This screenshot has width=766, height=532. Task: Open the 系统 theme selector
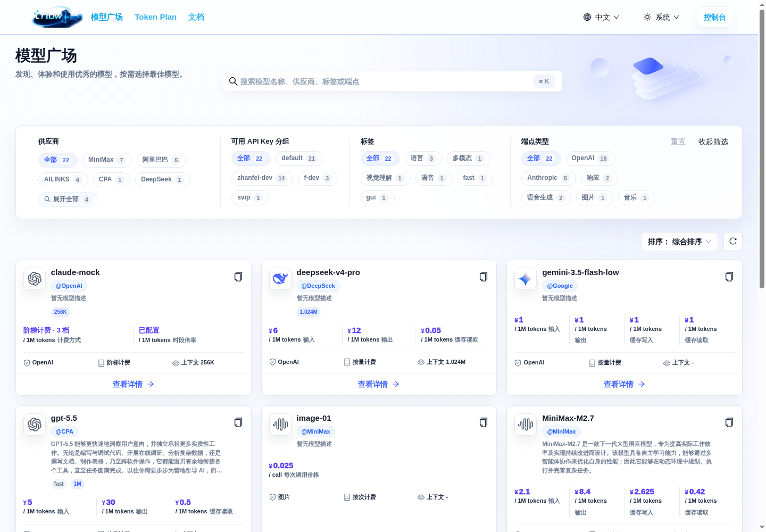661,17
